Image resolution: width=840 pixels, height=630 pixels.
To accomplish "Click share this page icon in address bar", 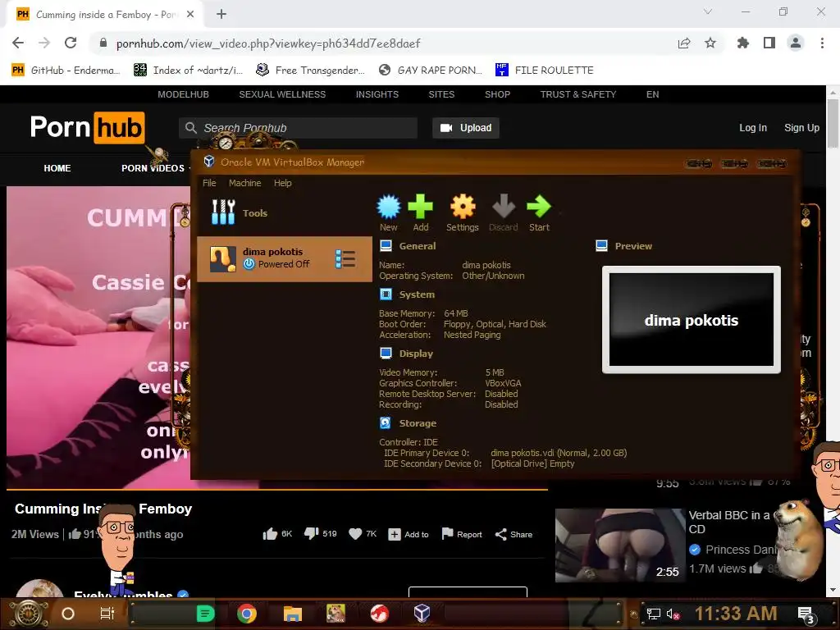I will click(x=684, y=43).
